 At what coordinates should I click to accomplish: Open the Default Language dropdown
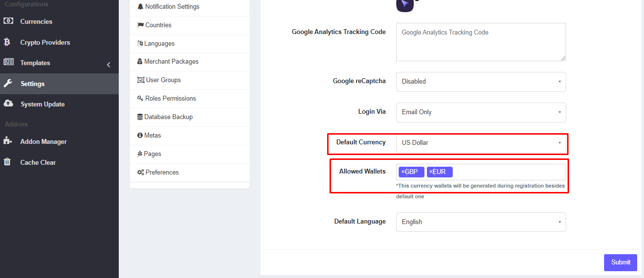tap(480, 222)
